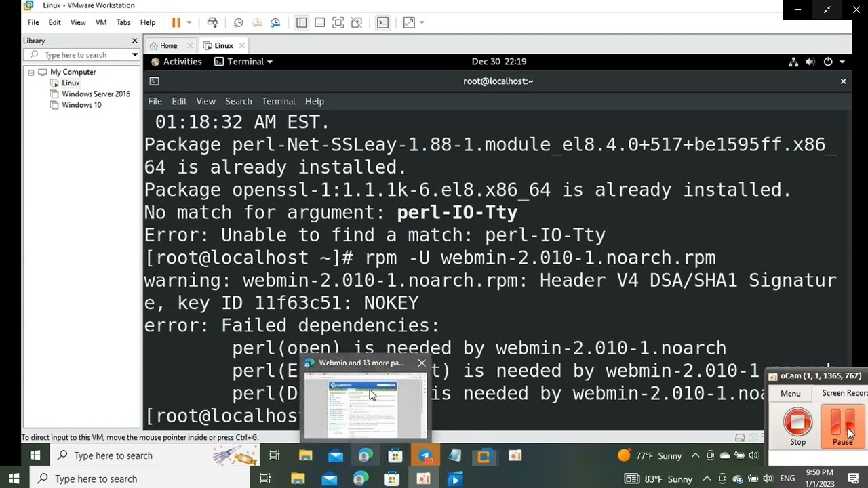Open the terminal Search menu
Viewport: 868px width, 488px height.
click(239, 101)
